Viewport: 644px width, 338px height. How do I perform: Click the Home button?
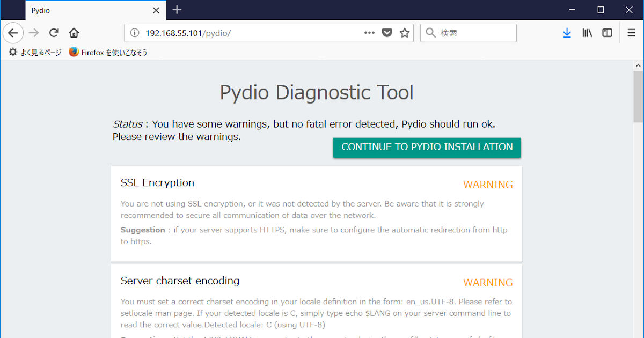click(74, 33)
